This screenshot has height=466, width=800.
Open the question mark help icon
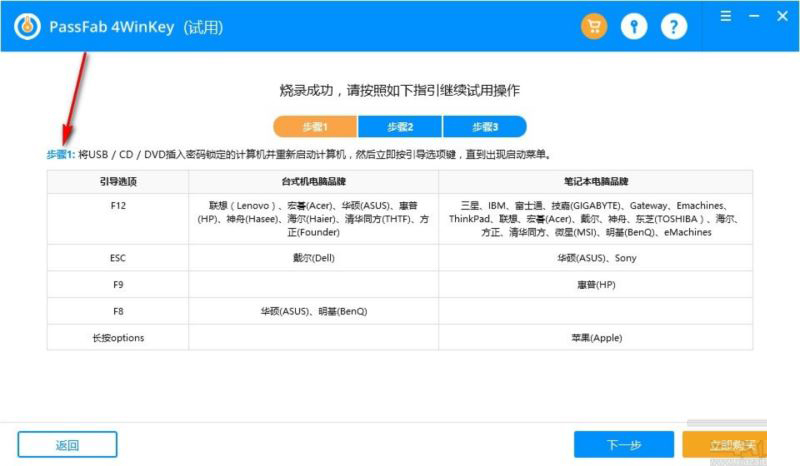click(x=673, y=27)
